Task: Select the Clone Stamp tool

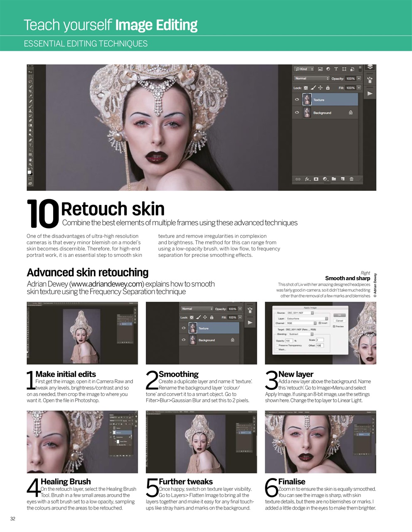Action: pos(31,111)
